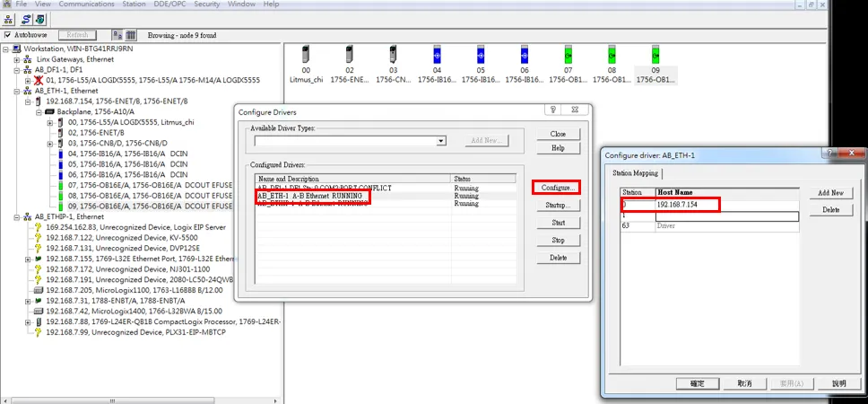This screenshot has width=868, height=404.
Task: Click Delete in the Station Mapping dialog
Action: click(x=830, y=210)
